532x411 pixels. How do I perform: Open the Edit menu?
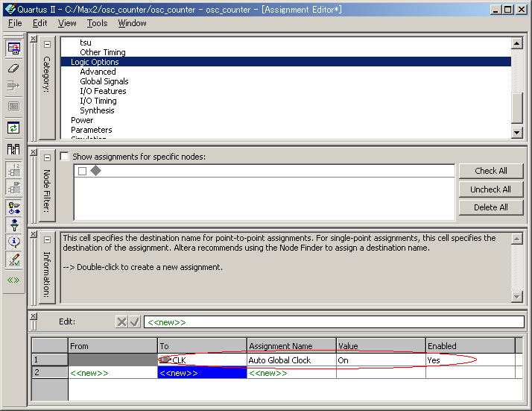tap(39, 23)
